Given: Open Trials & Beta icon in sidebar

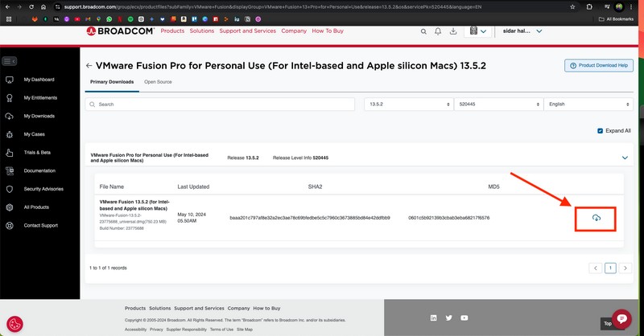Looking at the screenshot, I should click(10, 153).
